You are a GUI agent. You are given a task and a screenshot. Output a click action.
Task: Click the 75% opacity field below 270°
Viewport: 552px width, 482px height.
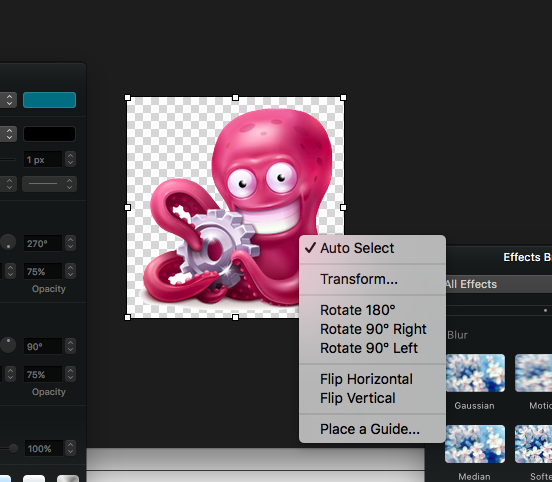coord(43,271)
